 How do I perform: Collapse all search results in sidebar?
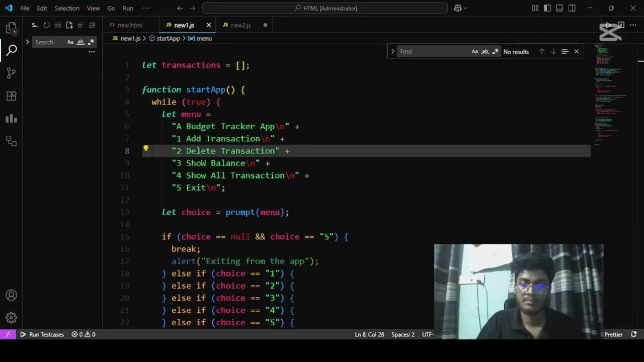(x=92, y=25)
